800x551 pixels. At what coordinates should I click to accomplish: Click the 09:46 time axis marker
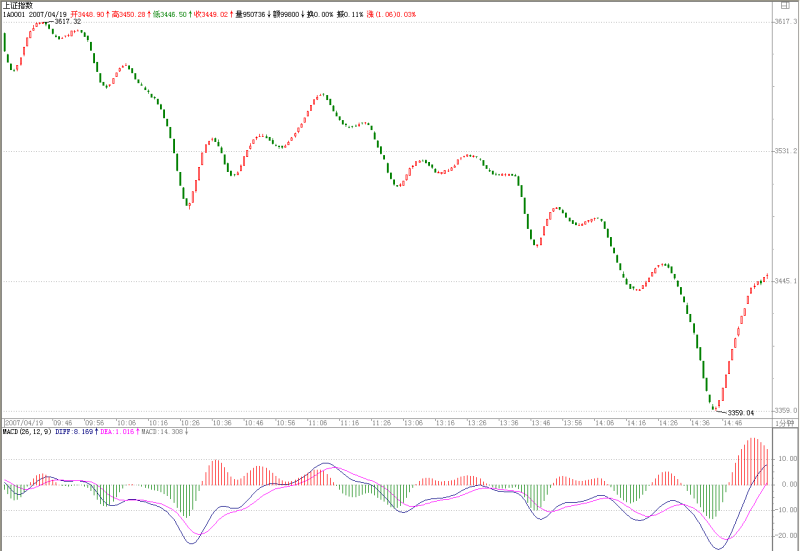pyautogui.click(x=62, y=423)
